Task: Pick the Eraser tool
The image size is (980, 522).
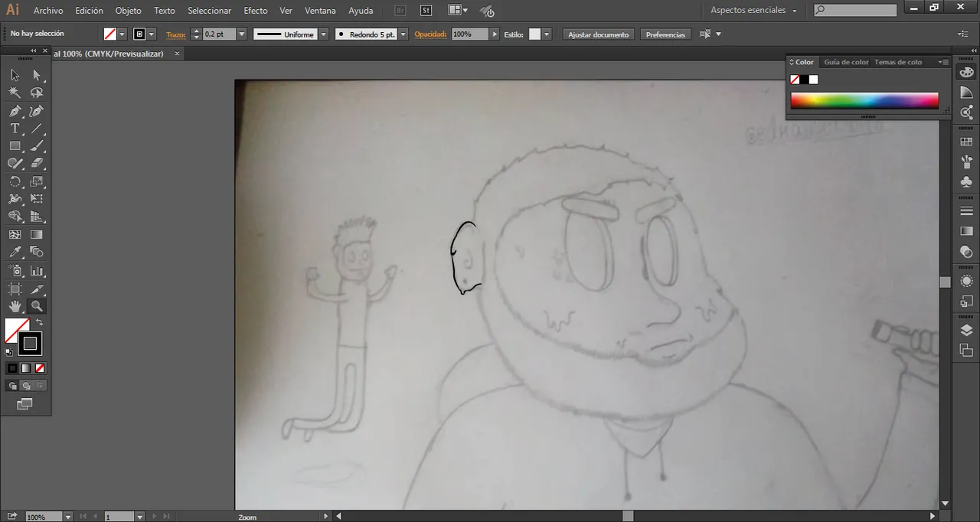Action: click(x=36, y=162)
